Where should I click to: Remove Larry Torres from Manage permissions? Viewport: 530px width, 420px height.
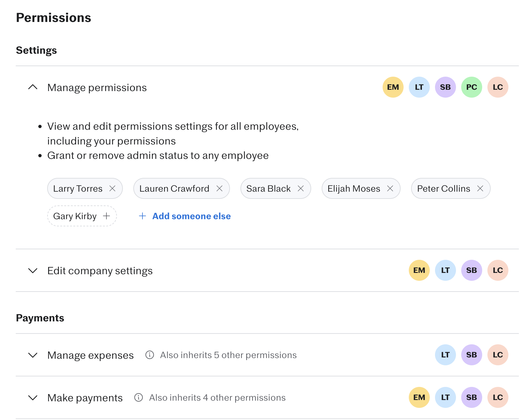(112, 188)
